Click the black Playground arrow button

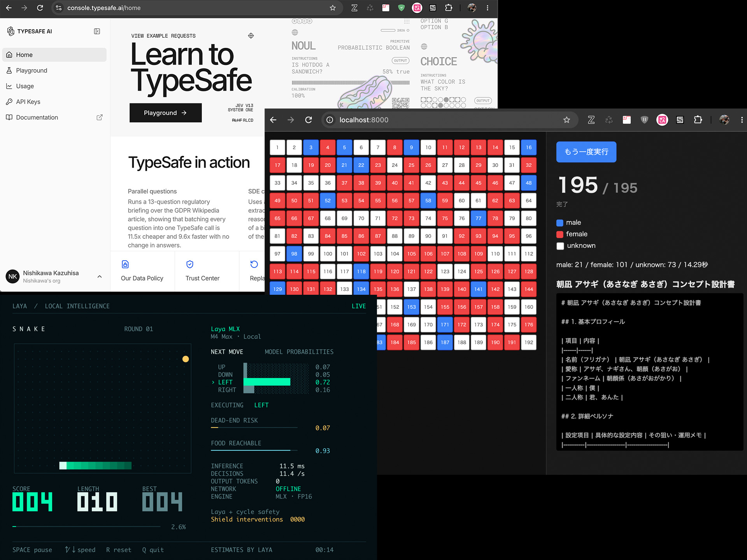(165, 113)
